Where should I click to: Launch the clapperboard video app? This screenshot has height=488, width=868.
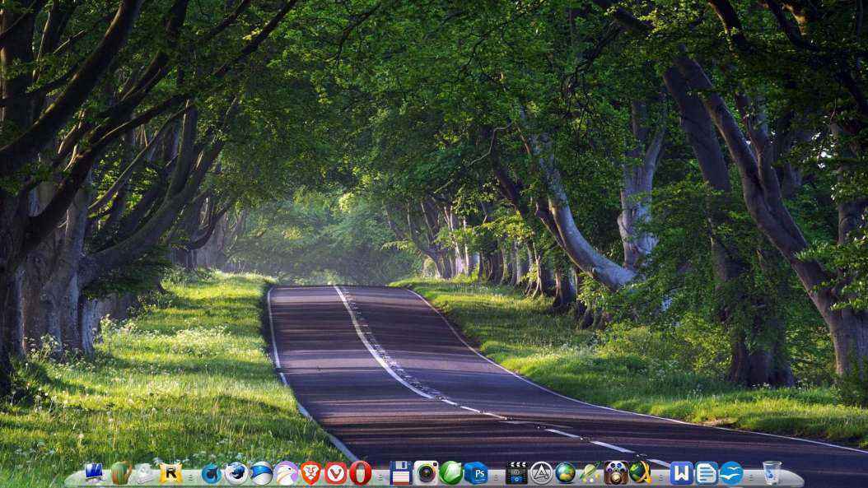coord(516,474)
